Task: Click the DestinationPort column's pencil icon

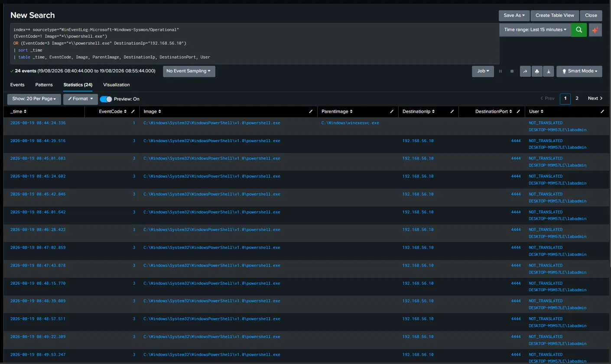Action: (x=518, y=111)
